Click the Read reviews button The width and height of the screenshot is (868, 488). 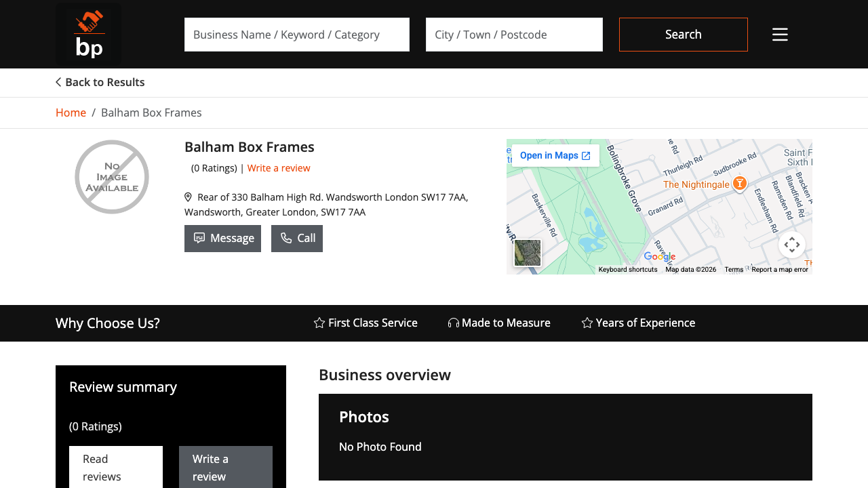click(x=115, y=468)
